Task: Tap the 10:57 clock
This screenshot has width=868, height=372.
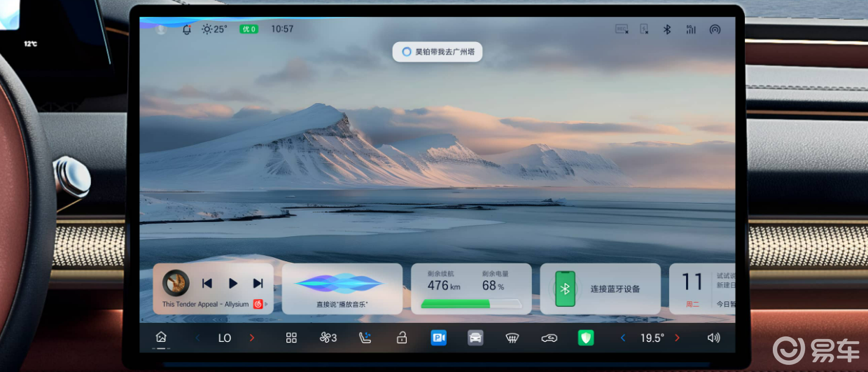Action: tap(282, 29)
